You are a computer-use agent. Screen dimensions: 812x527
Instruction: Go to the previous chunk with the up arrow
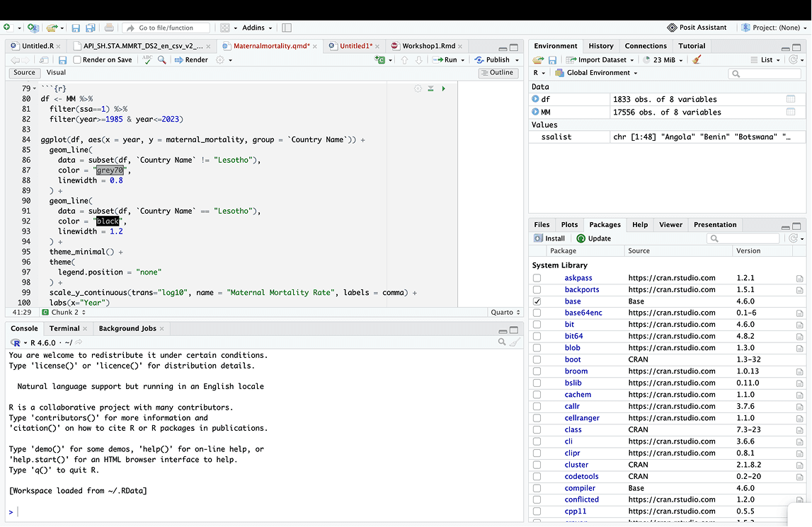pos(404,60)
